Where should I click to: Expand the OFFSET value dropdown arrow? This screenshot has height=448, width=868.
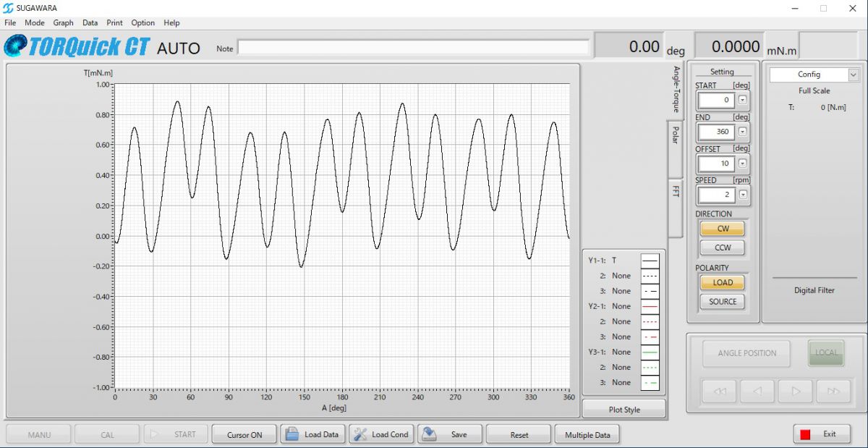(743, 164)
